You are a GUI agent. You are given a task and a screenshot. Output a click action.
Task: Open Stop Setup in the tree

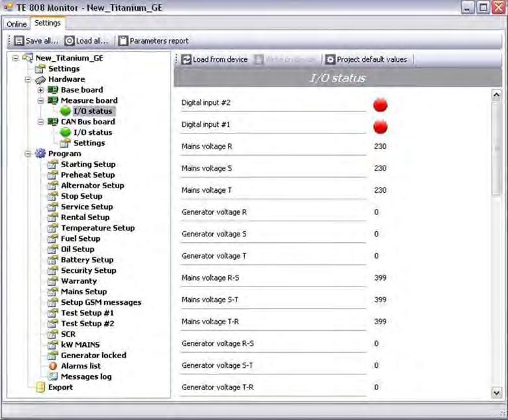click(x=81, y=196)
